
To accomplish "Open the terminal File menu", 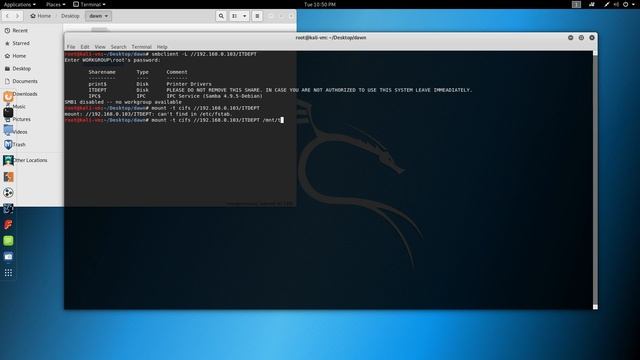I will pyautogui.click(x=71, y=47).
